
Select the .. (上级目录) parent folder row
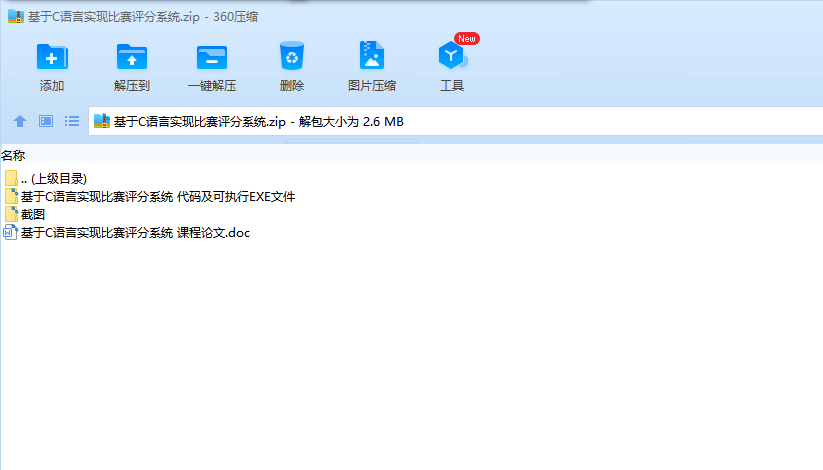[45, 179]
